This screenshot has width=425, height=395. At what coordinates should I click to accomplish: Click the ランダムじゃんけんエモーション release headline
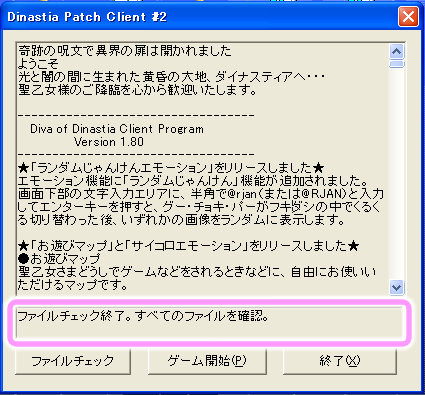coord(171,168)
